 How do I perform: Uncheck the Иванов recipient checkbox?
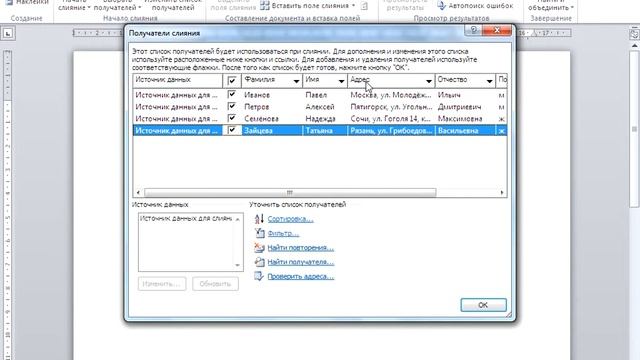point(232,95)
